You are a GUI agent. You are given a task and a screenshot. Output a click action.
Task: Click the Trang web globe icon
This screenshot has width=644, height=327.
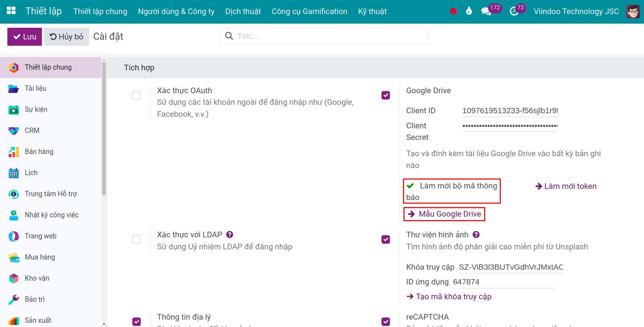[13, 236]
